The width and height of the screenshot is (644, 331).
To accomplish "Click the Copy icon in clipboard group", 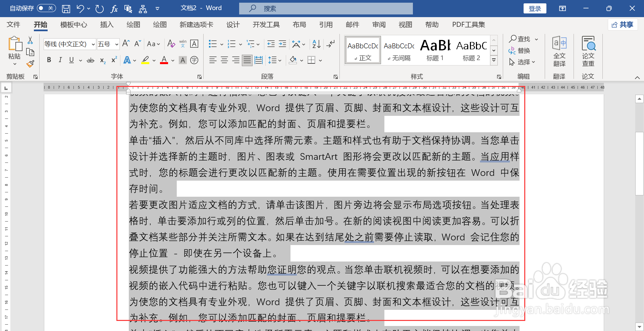I will [30, 52].
